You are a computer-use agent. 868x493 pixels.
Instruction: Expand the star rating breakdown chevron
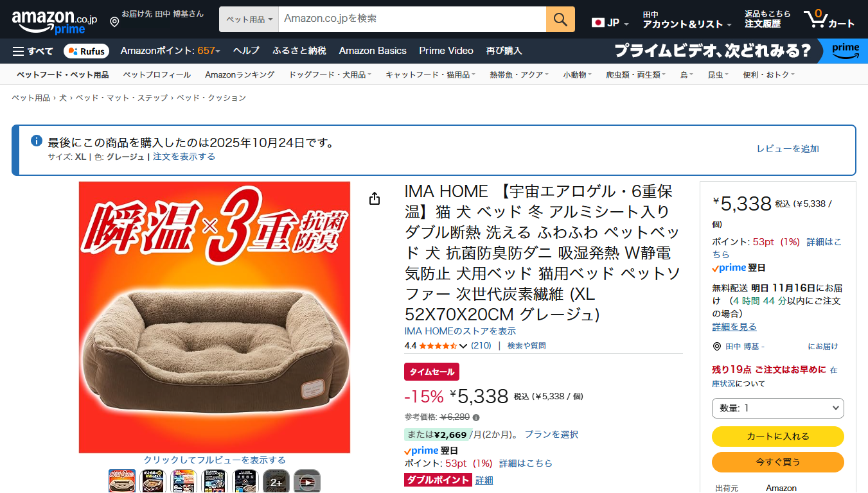pyautogui.click(x=463, y=346)
